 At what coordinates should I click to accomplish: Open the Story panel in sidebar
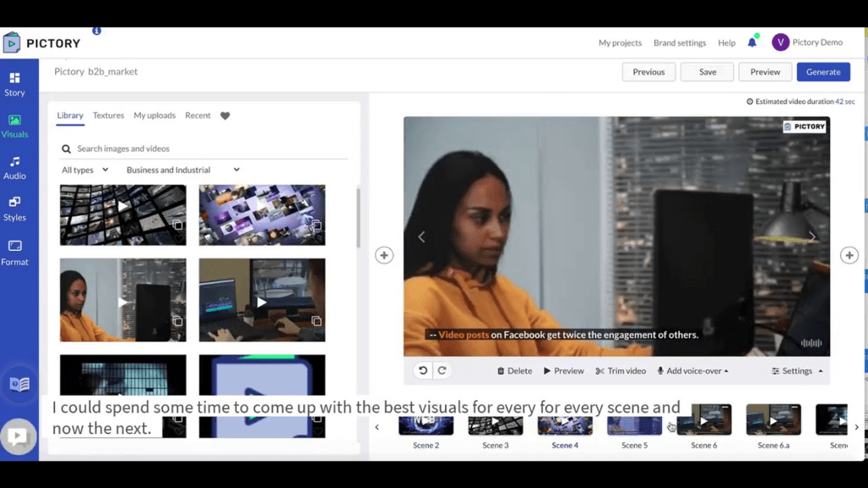click(x=15, y=84)
